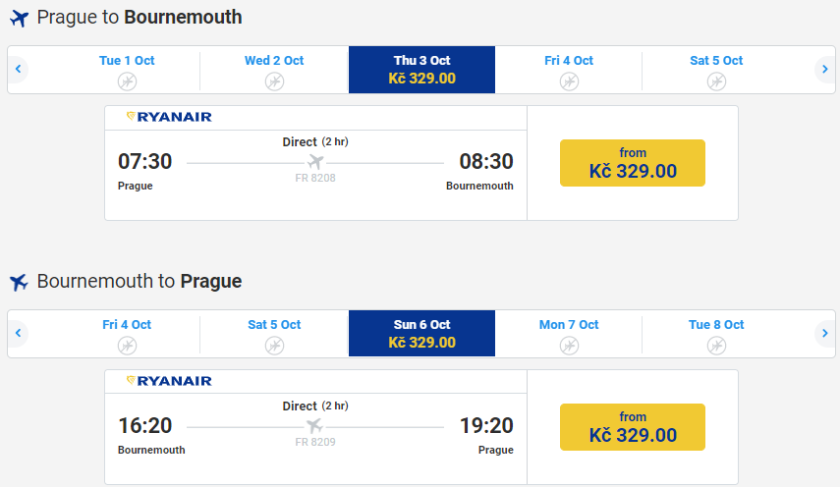Viewport: 840px width, 487px height.
Task: Click the no-flight icon under Sat 5 Oct outbound
Action: click(x=716, y=81)
